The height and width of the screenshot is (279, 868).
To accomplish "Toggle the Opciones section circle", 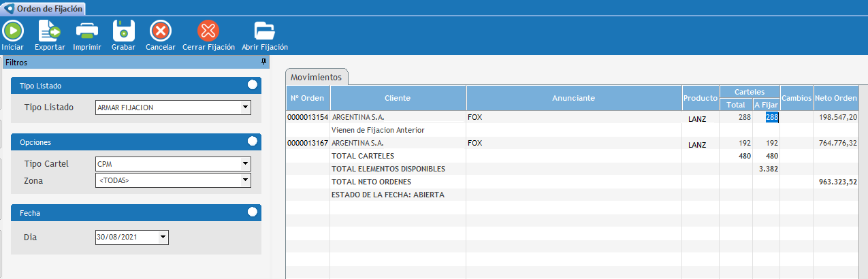I will pyautogui.click(x=252, y=141).
